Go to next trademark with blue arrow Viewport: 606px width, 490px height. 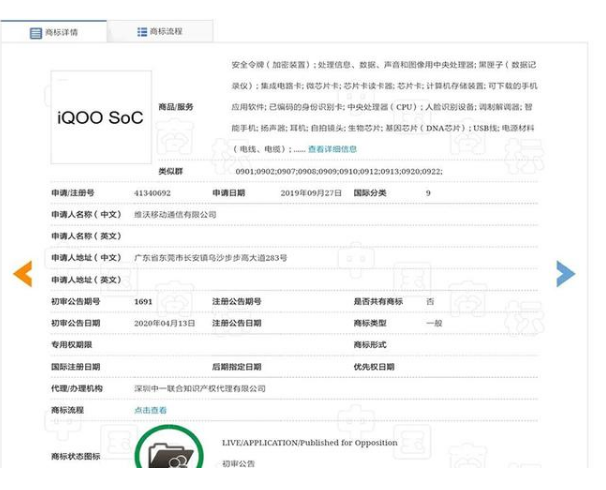tap(565, 274)
